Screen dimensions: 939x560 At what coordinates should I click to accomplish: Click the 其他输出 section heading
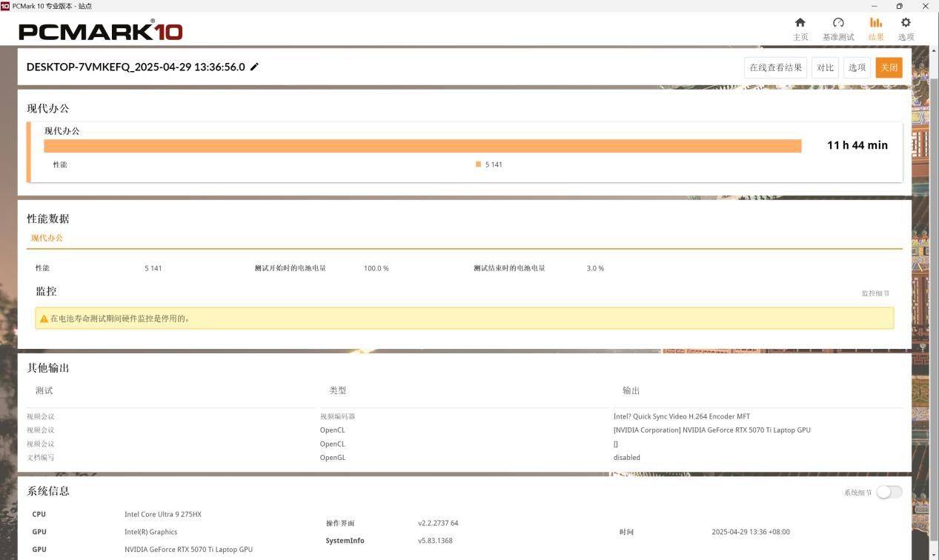[x=48, y=368]
